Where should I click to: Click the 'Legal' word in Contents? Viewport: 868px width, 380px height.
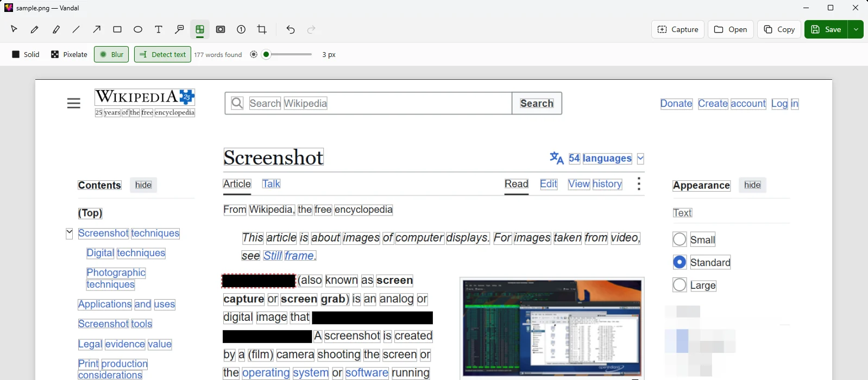point(90,344)
